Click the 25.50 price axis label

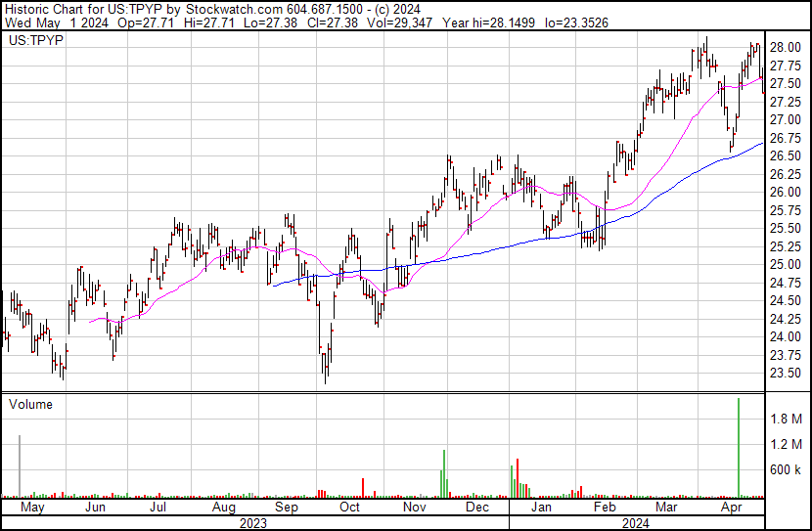coord(786,229)
